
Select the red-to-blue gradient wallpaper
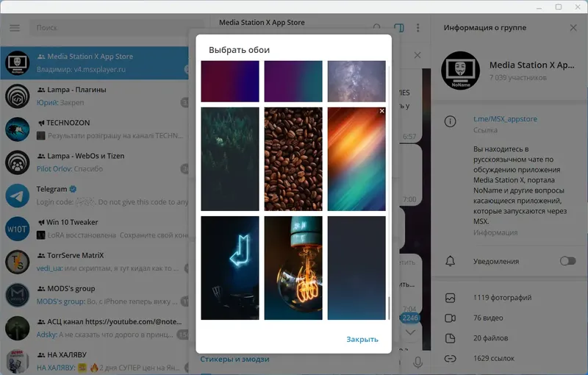coord(230,82)
